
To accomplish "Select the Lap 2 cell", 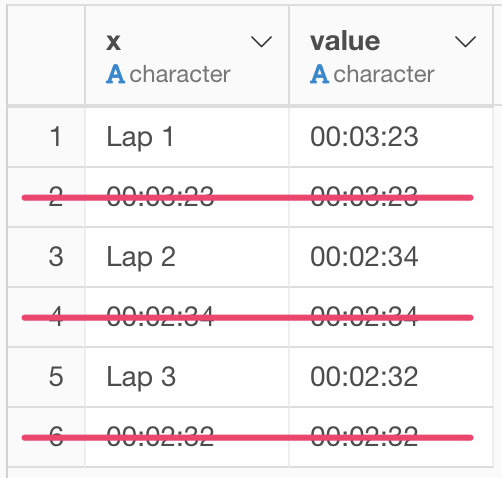I will (x=187, y=257).
